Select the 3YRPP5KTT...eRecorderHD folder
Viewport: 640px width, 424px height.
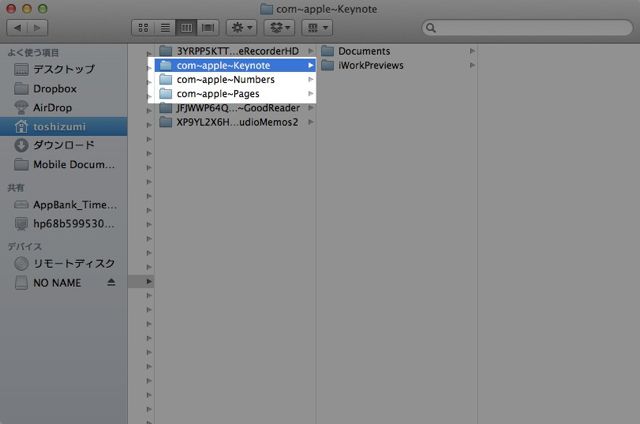236,51
